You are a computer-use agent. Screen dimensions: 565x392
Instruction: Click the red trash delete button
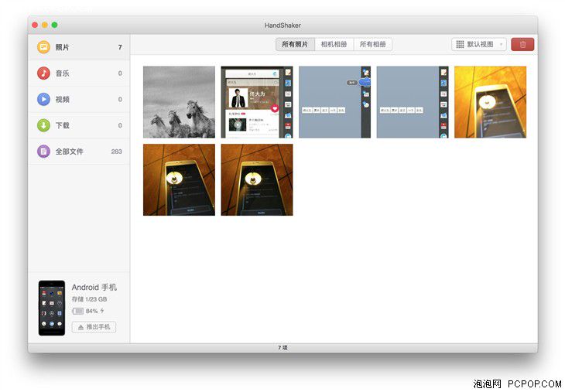coord(522,44)
